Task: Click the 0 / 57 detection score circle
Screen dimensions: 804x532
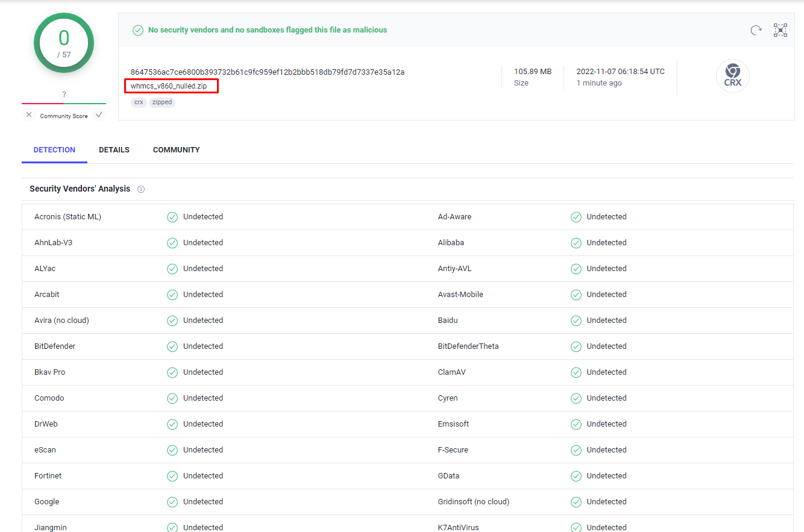Action: click(x=64, y=43)
